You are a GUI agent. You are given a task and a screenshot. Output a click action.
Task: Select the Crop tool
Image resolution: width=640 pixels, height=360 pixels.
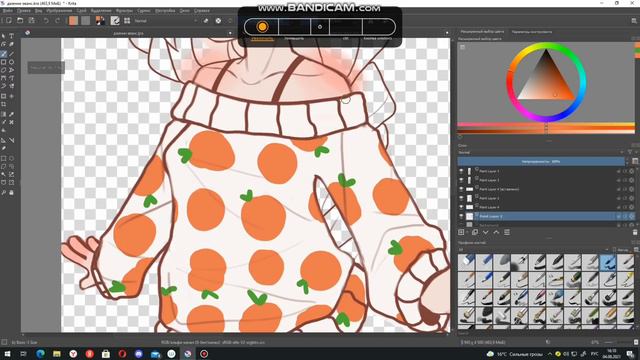[4, 104]
